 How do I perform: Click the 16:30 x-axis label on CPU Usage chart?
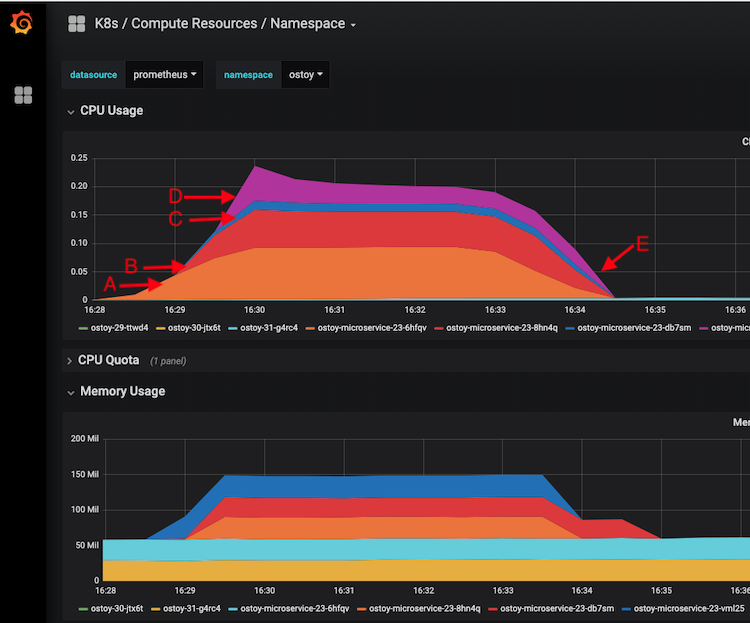(254, 310)
